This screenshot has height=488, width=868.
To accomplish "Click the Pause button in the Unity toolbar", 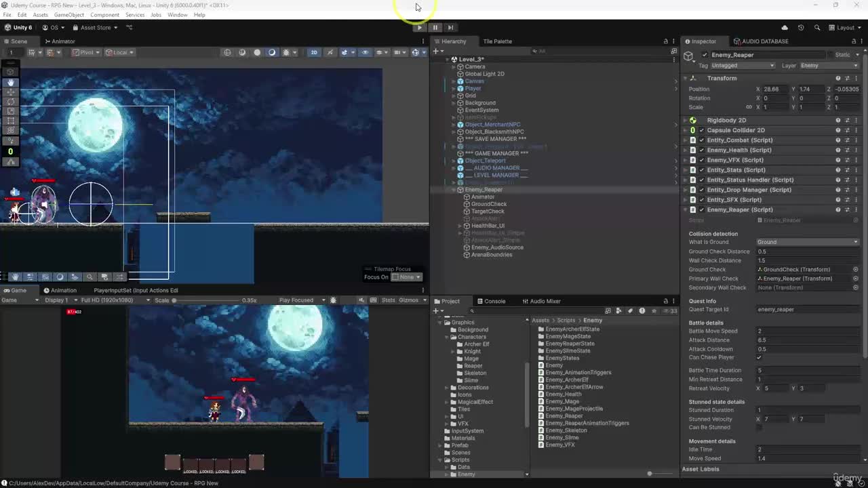I will 435,27.
